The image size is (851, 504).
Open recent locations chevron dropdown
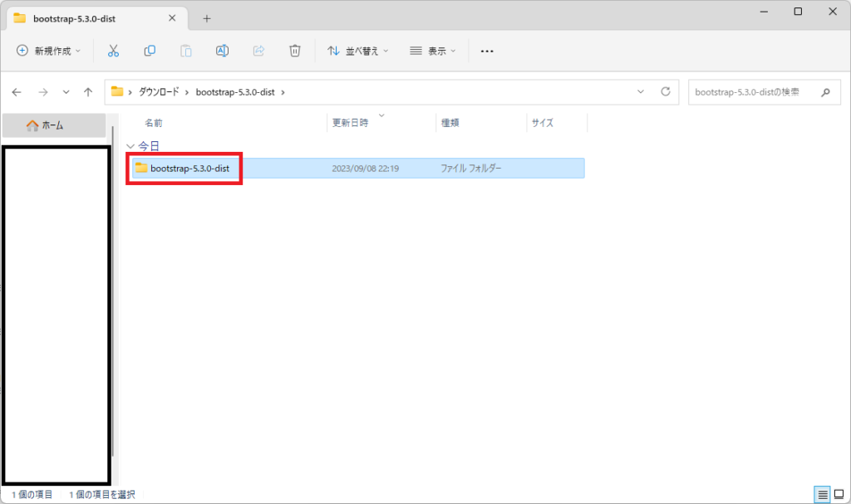coord(66,92)
